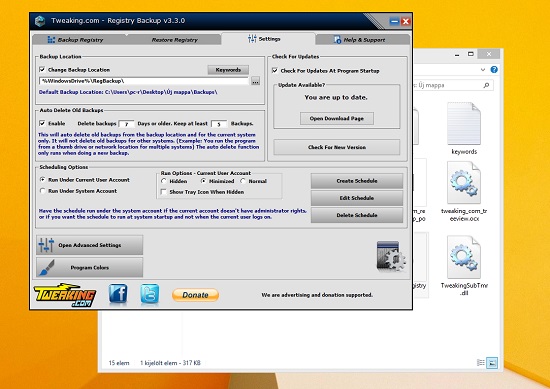The width and height of the screenshot is (550, 389).
Task: Minimize the Registry Backup window
Action: [395, 21]
